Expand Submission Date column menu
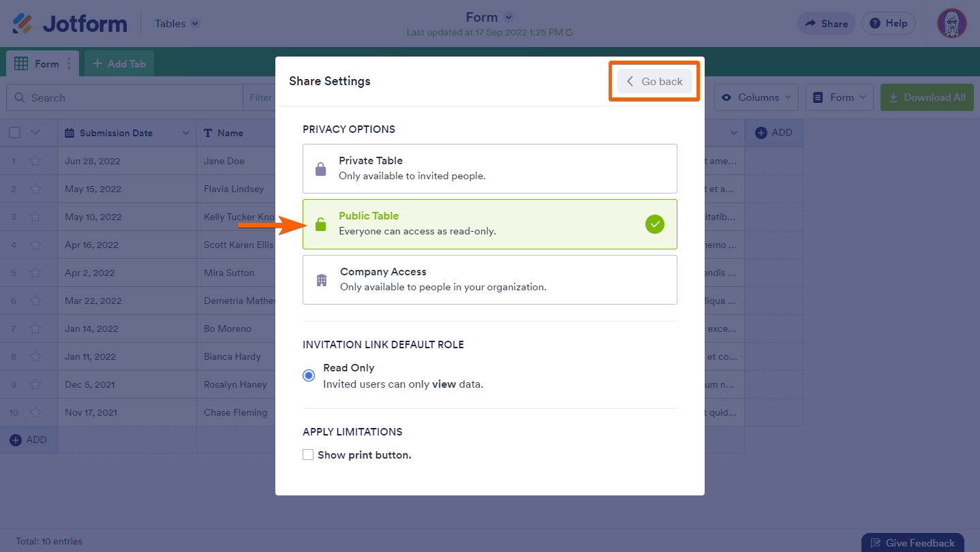Image resolution: width=980 pixels, height=552 pixels. (185, 133)
